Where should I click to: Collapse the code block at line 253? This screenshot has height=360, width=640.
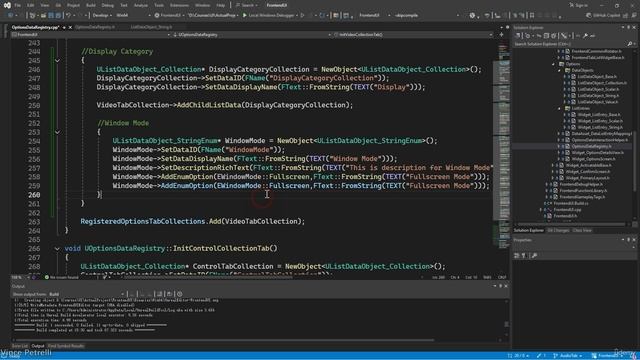(x=57, y=132)
